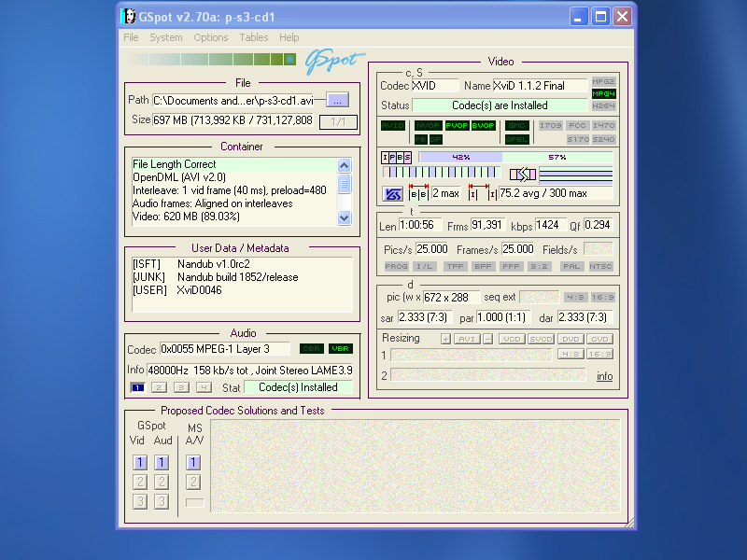This screenshot has height=560, width=747.
Task: Click the video Codec XVID field
Action: (435, 86)
